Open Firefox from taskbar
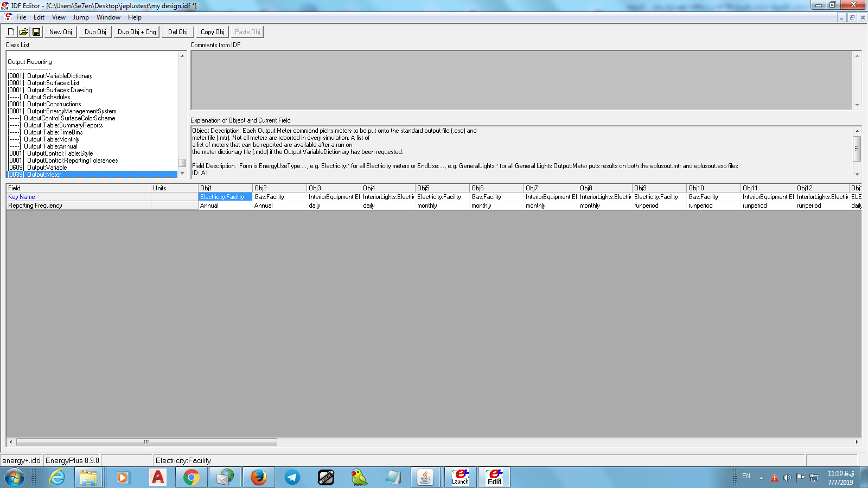Image resolution: width=868 pixels, height=488 pixels. coord(258,478)
